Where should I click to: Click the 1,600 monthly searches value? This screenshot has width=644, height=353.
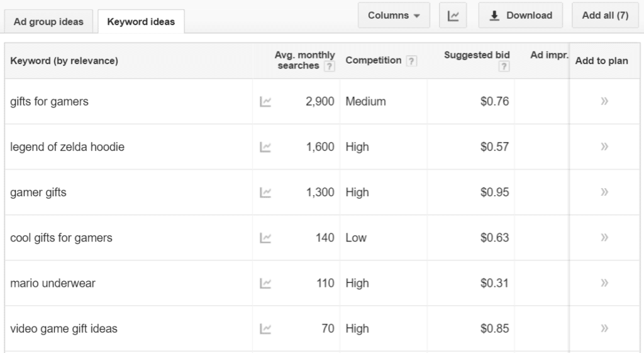coord(320,147)
